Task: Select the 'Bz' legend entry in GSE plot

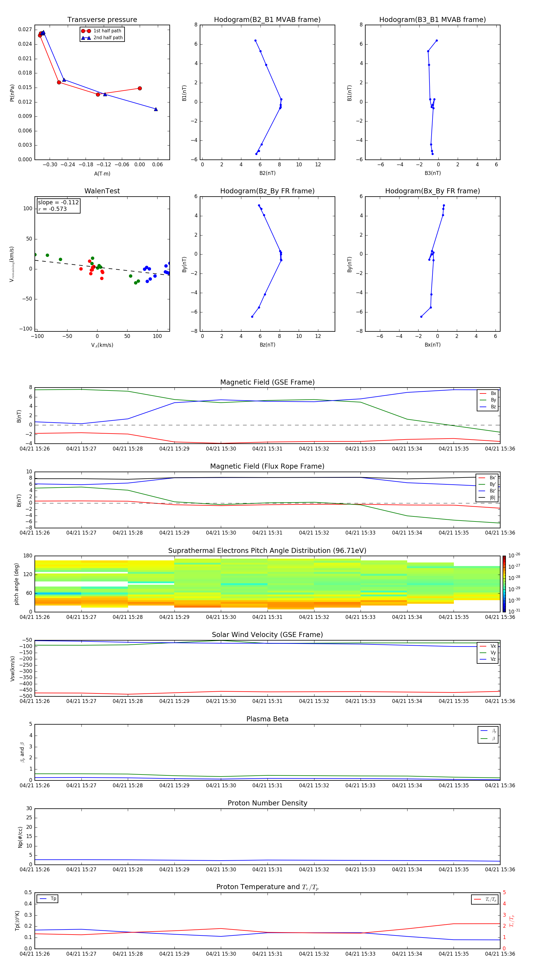Action: (x=488, y=407)
